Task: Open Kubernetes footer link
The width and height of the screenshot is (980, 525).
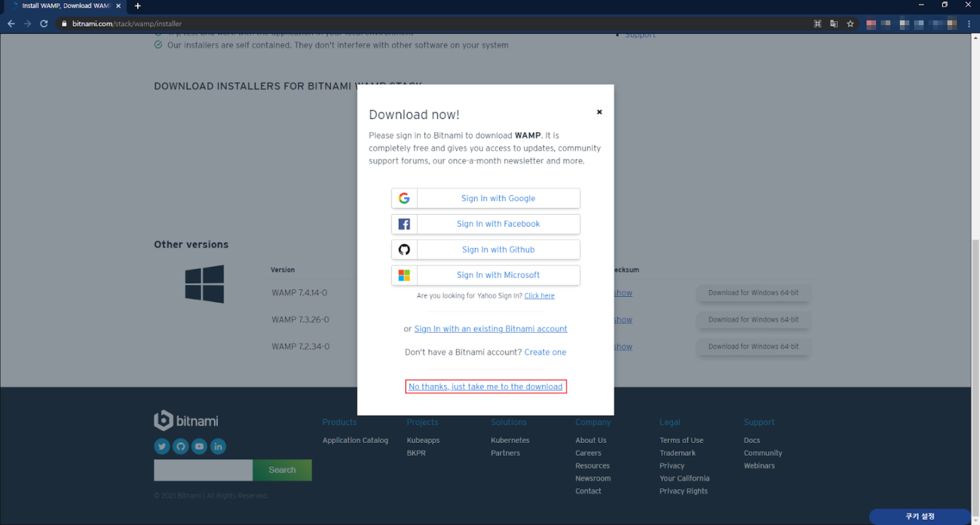Action: point(510,441)
